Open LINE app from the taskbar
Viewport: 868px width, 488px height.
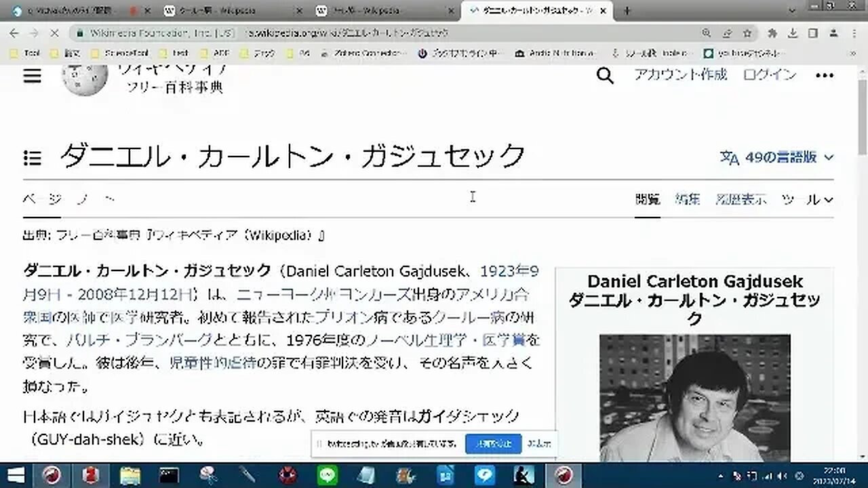coord(328,475)
